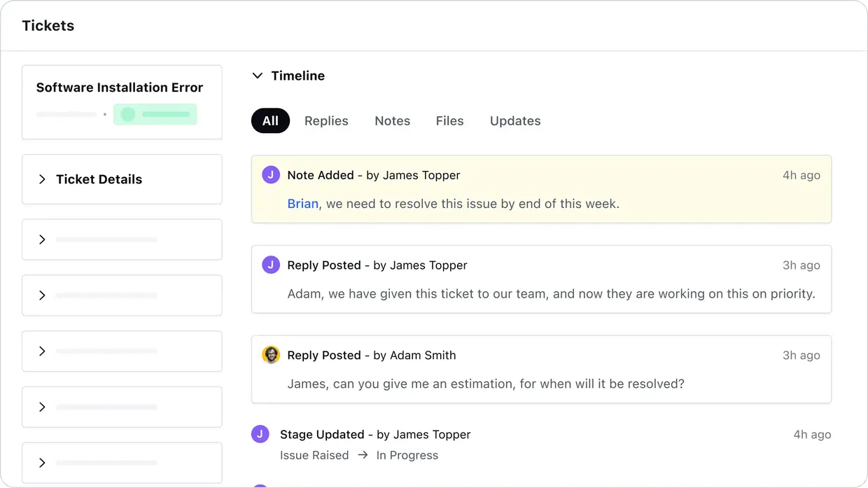This screenshot has width=868, height=488.
Task: Click the Software Installation Error ticket title
Action: coord(120,88)
